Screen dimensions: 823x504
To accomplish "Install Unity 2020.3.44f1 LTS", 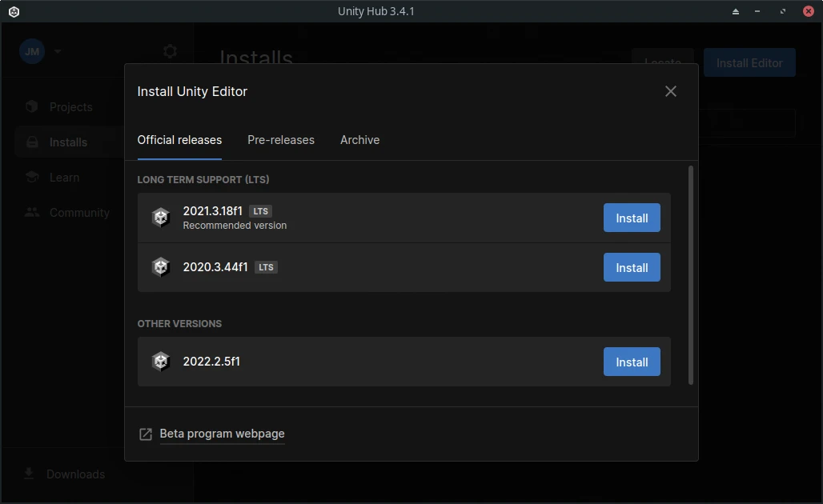I will point(632,267).
